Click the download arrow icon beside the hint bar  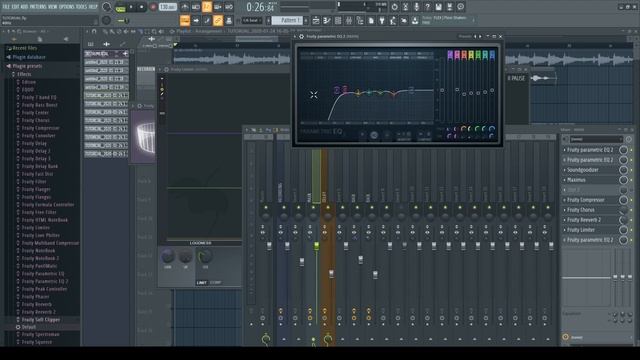tap(415, 20)
